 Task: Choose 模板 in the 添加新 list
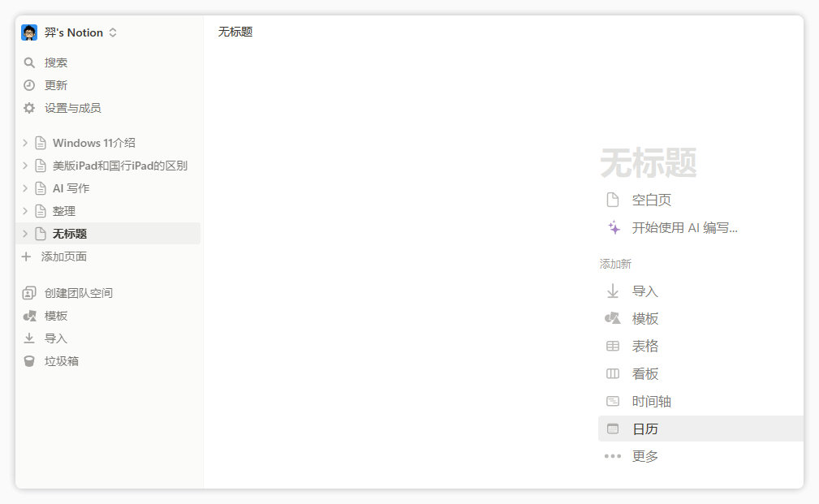pyautogui.click(x=645, y=319)
